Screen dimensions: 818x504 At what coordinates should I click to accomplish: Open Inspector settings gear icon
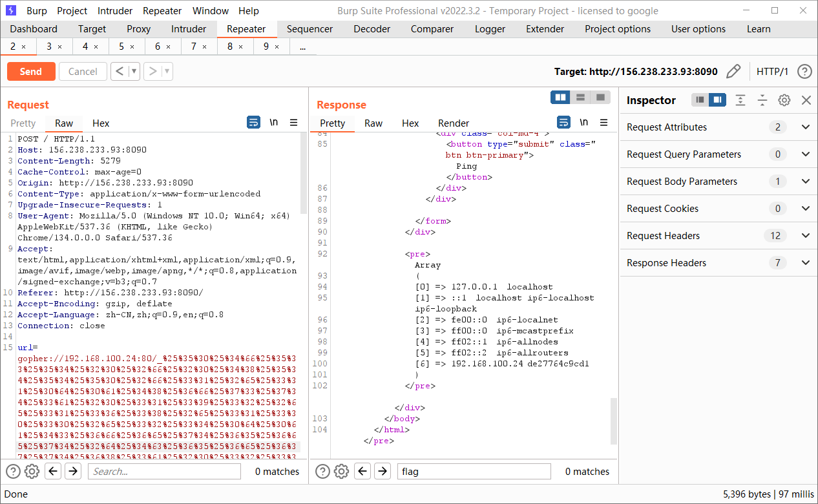[x=784, y=100]
